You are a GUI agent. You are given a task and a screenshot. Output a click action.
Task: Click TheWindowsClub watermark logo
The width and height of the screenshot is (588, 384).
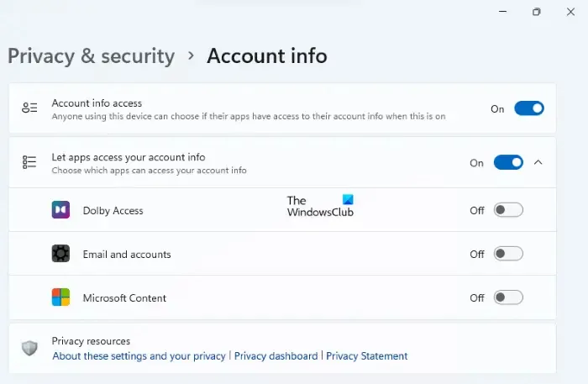tap(320, 206)
